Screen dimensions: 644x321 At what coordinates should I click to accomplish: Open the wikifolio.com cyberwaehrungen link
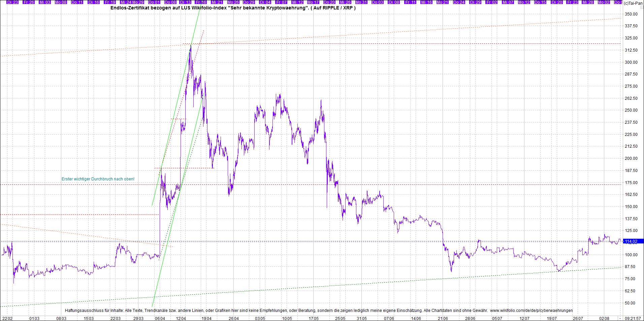[x=531, y=311]
